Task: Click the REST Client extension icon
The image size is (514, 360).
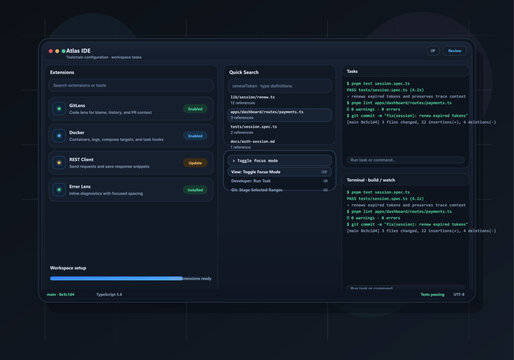Action: coord(59,163)
